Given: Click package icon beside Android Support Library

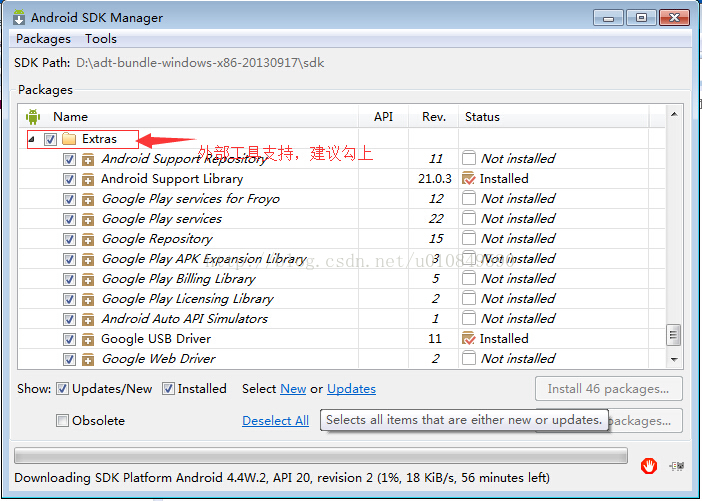Looking at the screenshot, I should click(88, 180).
